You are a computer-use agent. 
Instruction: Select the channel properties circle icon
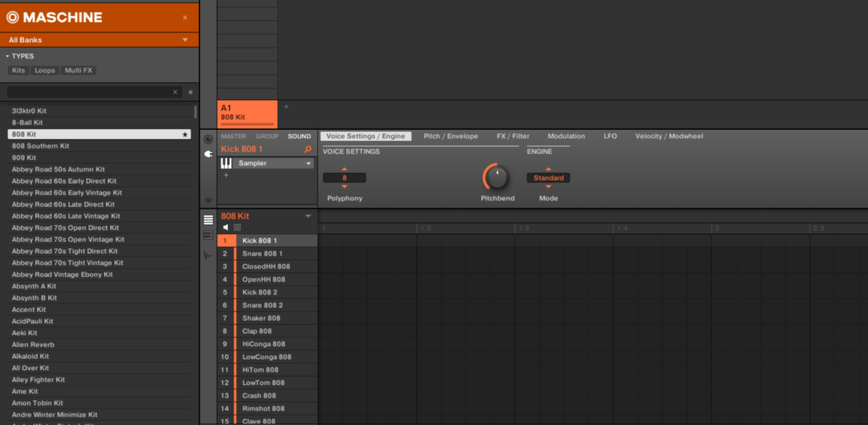(209, 138)
